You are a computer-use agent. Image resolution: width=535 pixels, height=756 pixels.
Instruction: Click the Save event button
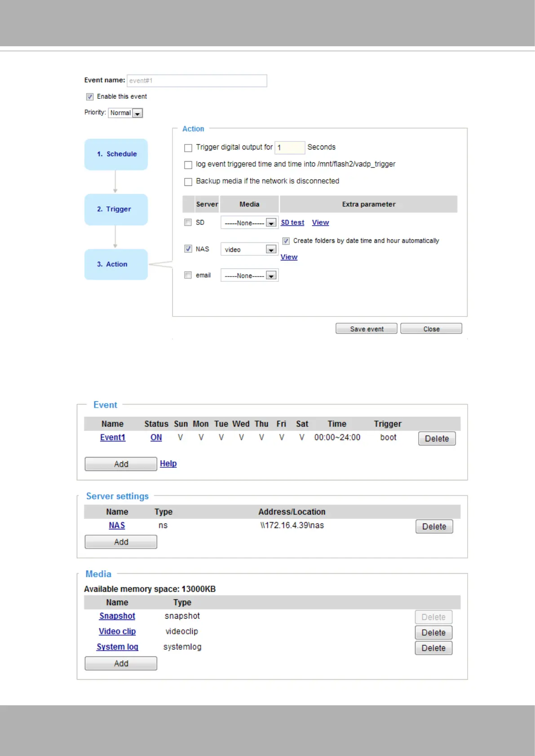click(366, 329)
